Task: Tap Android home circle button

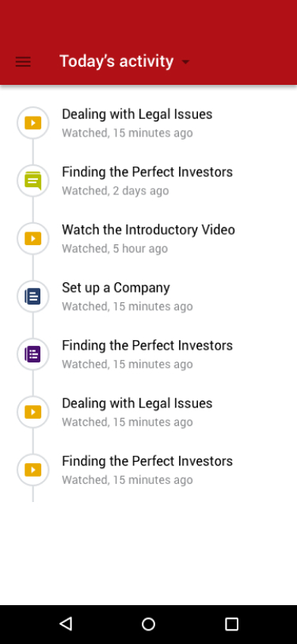Action: 149,624
